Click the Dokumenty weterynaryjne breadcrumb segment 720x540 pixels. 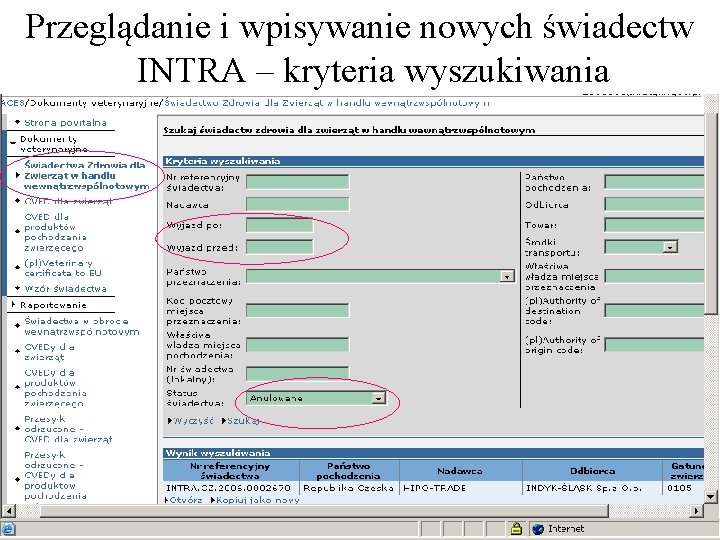point(95,103)
